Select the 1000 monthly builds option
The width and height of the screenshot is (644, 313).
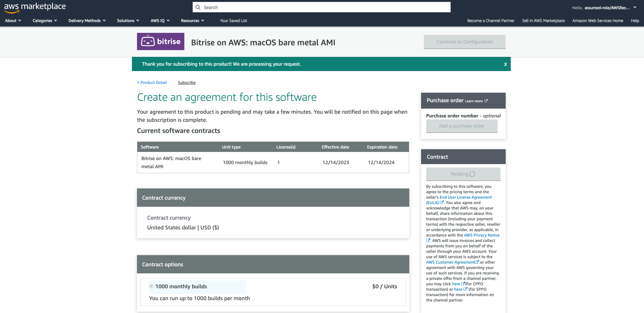point(151,286)
